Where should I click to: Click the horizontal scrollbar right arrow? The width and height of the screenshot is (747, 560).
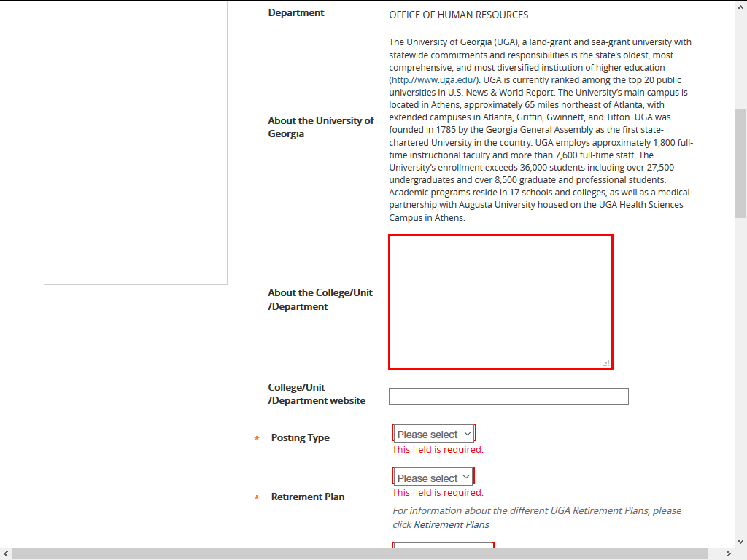729,554
